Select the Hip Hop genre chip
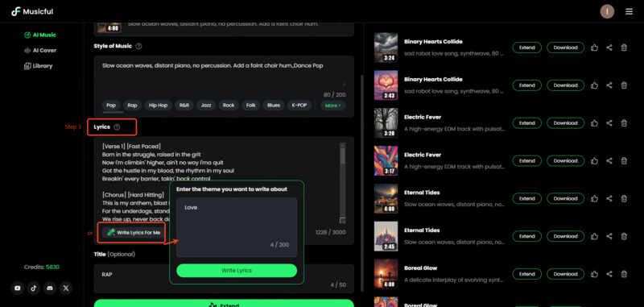The height and width of the screenshot is (307, 644). [x=158, y=106]
